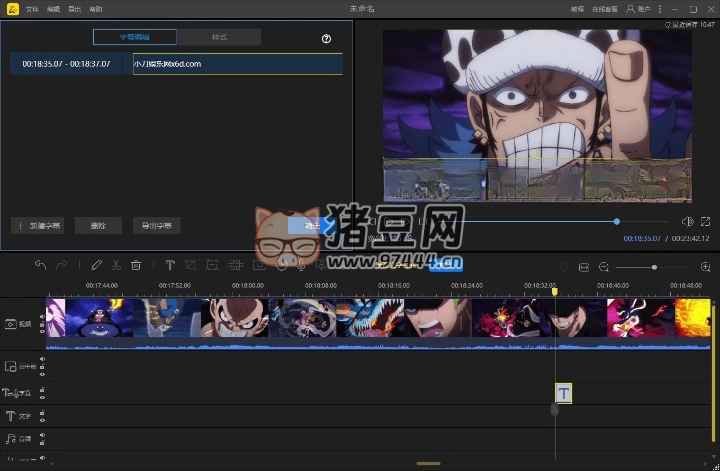This screenshot has height=471, width=720.
Task: Mute the video track
Action: point(42,316)
